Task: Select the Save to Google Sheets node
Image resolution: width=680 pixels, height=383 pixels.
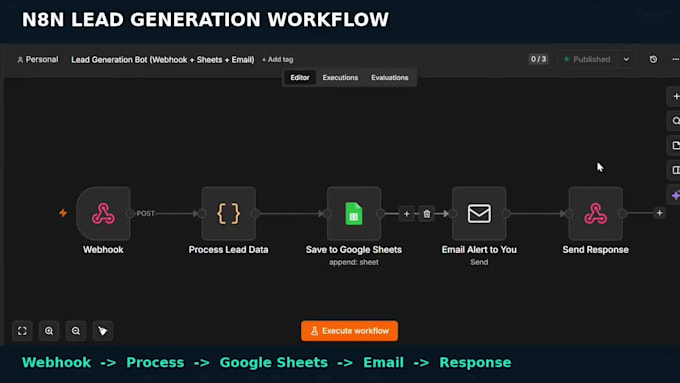Action: [x=354, y=213]
